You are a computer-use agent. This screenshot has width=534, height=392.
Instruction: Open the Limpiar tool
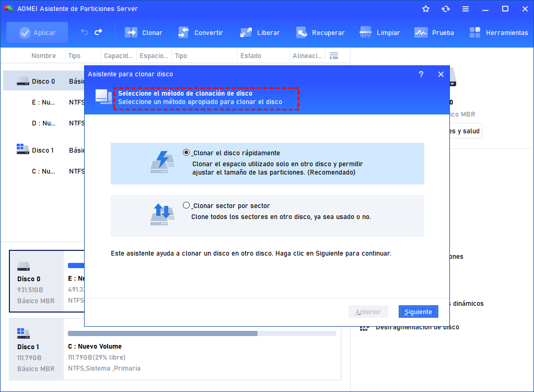coord(380,33)
